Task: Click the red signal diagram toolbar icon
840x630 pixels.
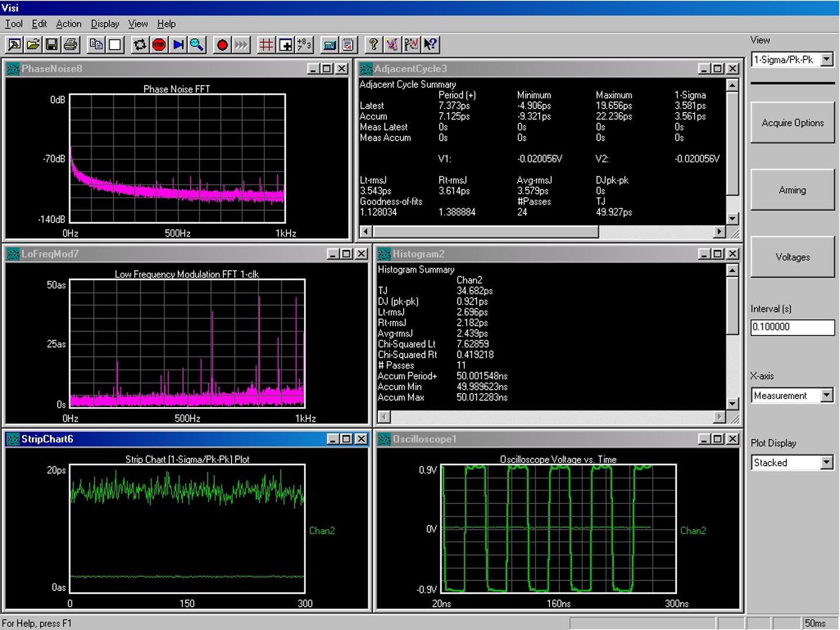Action: [x=411, y=44]
